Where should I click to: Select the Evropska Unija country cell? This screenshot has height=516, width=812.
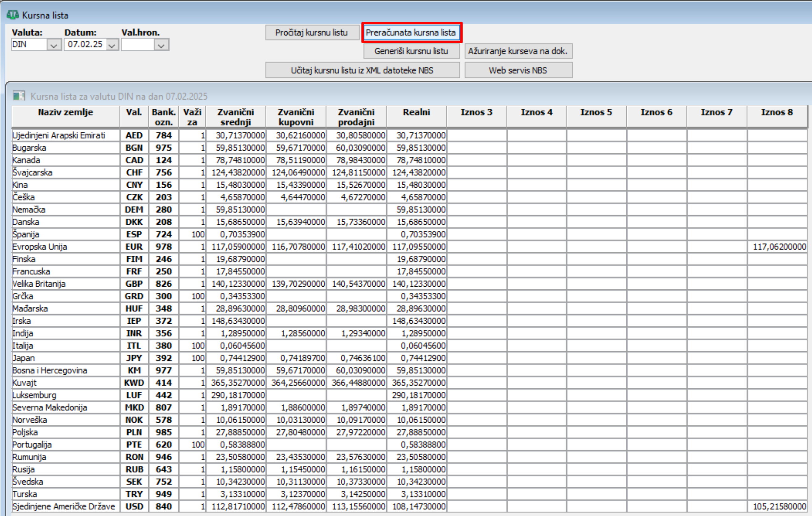point(66,247)
